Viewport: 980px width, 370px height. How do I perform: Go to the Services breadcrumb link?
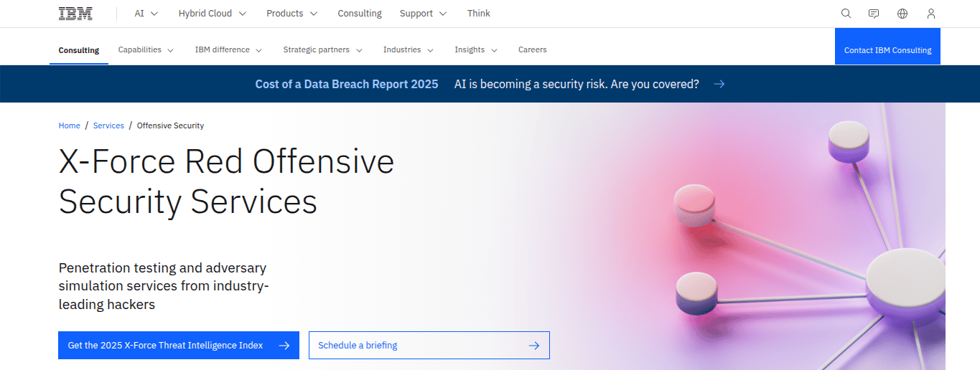pos(108,125)
